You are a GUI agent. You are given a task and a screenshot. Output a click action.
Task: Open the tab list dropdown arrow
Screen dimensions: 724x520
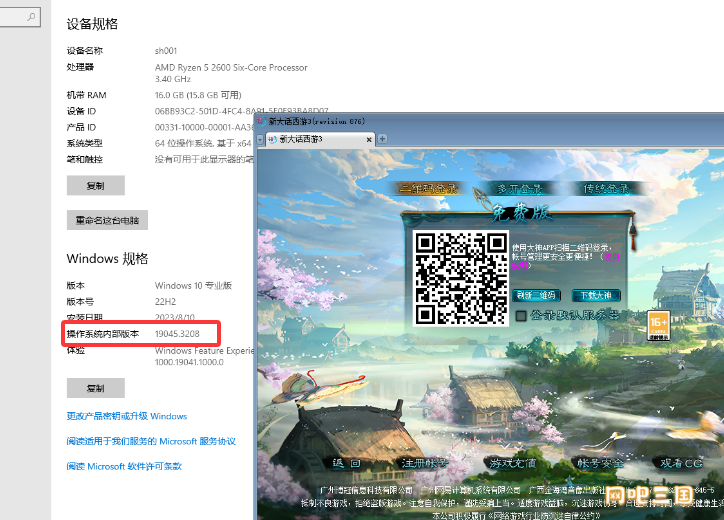tap(260, 139)
